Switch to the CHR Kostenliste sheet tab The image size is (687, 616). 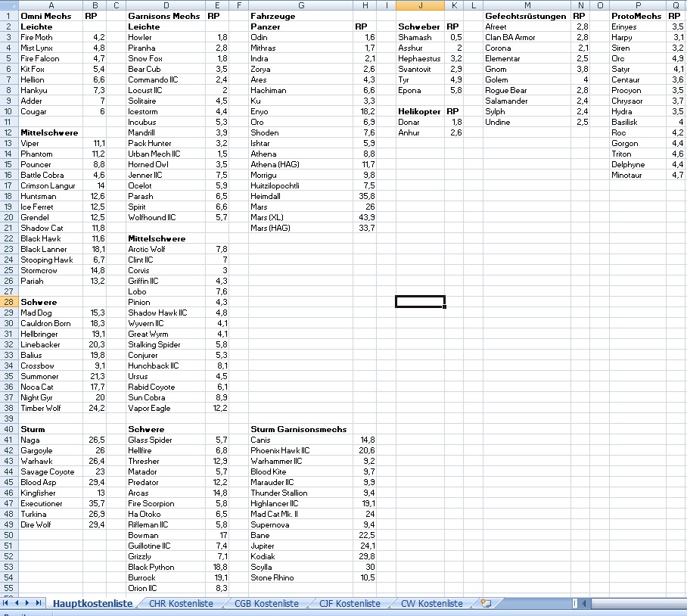[180, 603]
